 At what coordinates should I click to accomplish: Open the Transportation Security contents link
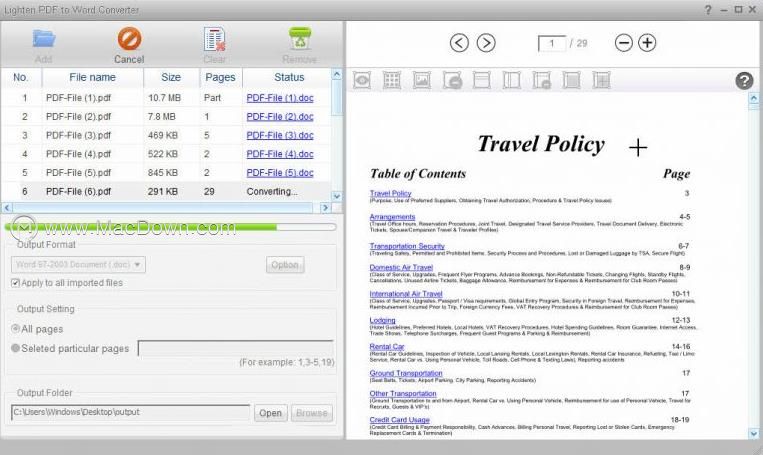coord(407,246)
